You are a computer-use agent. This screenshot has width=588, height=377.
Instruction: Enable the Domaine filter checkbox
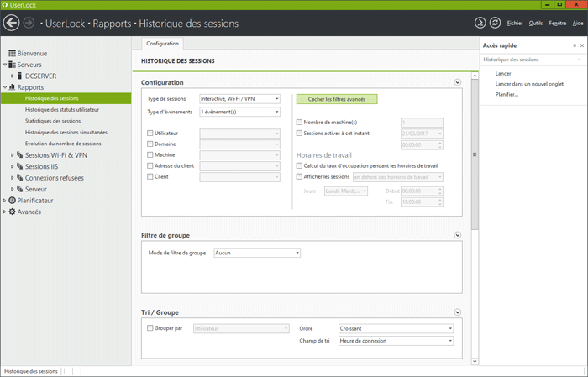pos(150,144)
